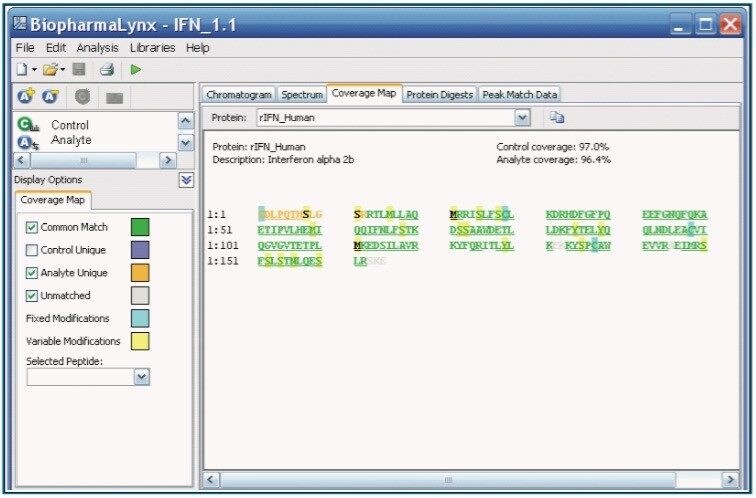Viewport: 756px width, 498px height.
Task: Enable the Control Unique checkbox
Action: click(31, 250)
